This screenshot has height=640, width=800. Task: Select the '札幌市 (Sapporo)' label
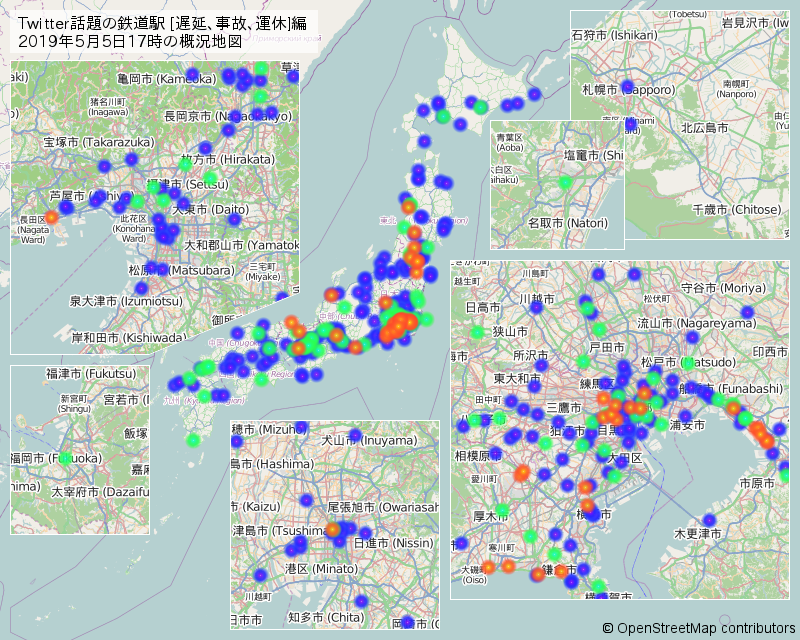[629, 90]
